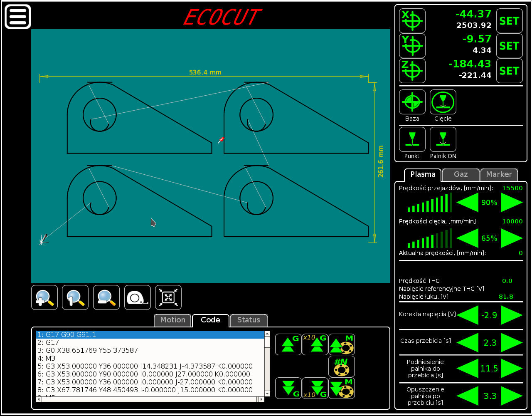The width and height of the screenshot is (532, 416).
Task: Click the code list scrollbar up arrow
Action: click(268, 334)
